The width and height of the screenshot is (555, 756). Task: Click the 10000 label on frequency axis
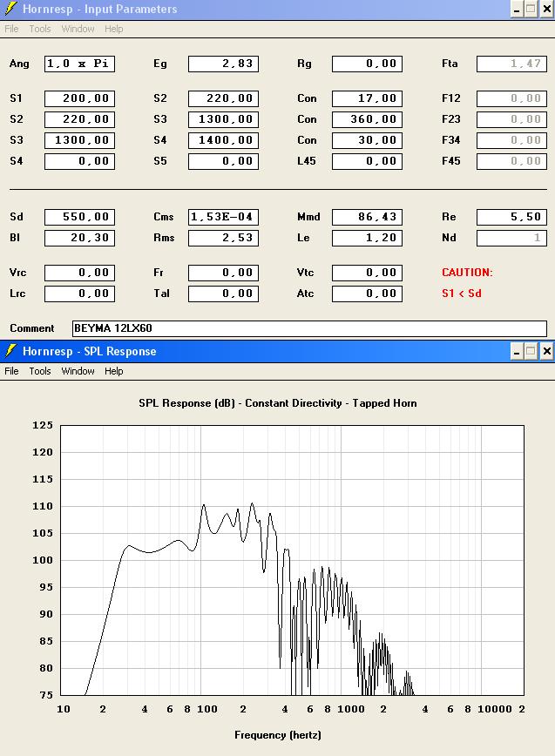pos(495,709)
